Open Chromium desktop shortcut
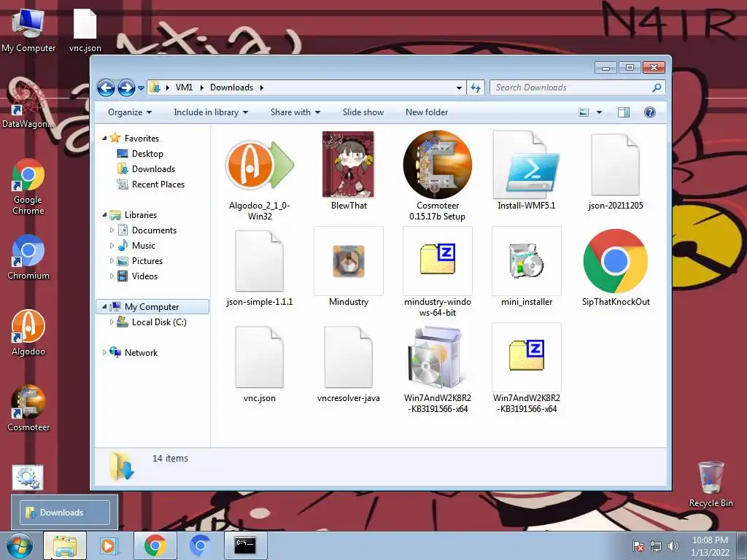Viewport: 747px width, 560px height. pos(28,257)
